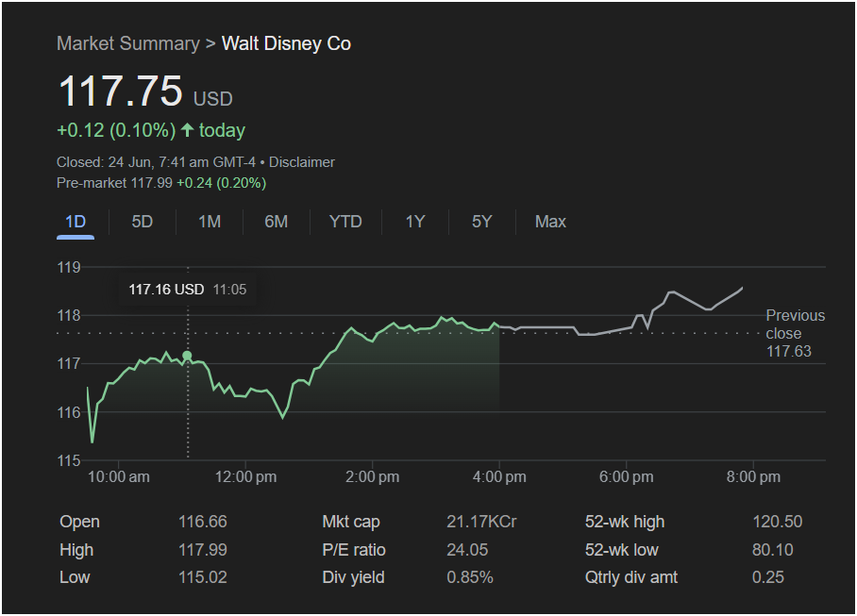Viewport: 857px width, 616px height.
Task: Open the Disclaimer link
Action: pos(302,162)
